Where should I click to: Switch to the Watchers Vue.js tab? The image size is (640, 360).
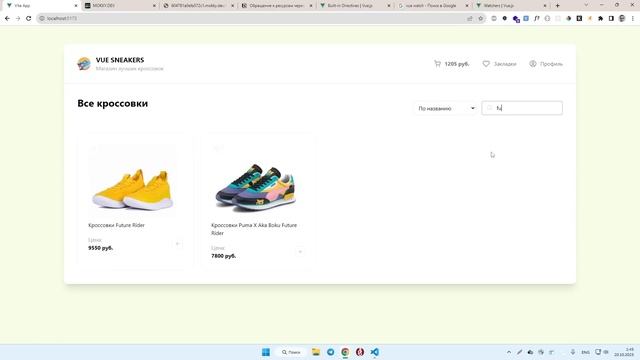511,6
